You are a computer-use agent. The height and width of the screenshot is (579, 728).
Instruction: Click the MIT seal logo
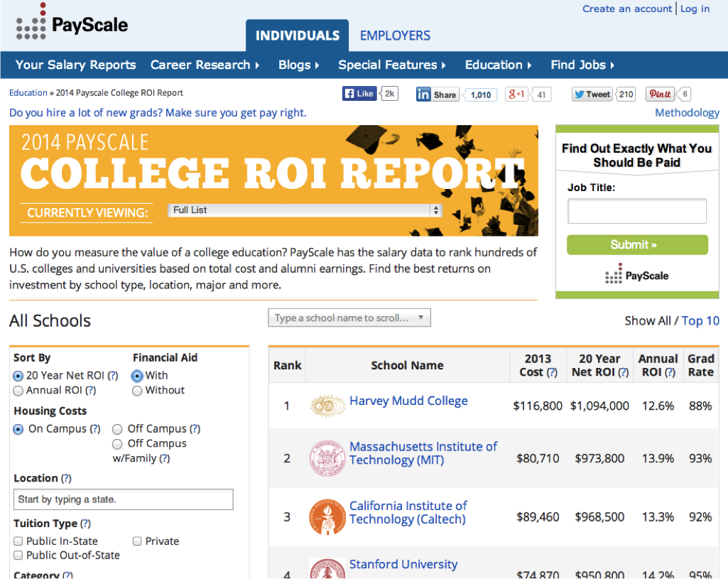point(327,458)
